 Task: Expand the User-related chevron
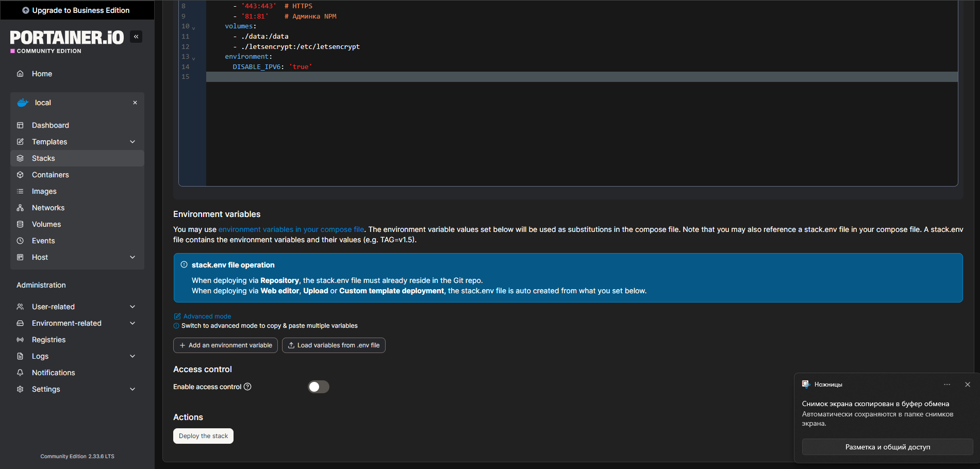point(132,307)
